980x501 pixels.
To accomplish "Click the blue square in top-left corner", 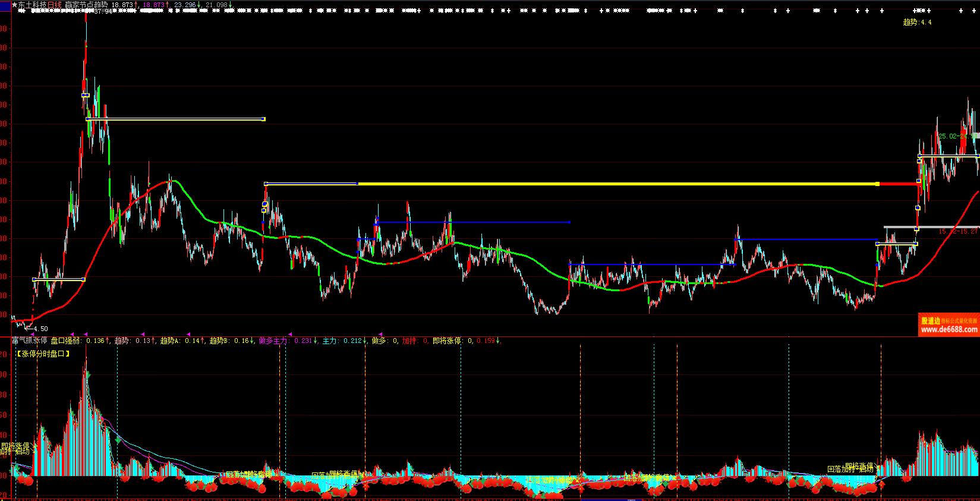I will click(x=5, y=6).
